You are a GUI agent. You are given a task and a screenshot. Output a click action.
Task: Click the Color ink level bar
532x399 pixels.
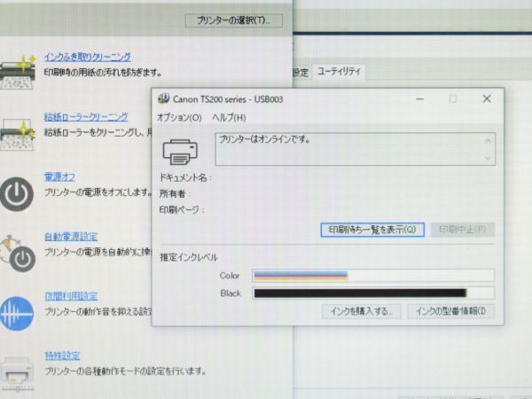click(x=373, y=275)
